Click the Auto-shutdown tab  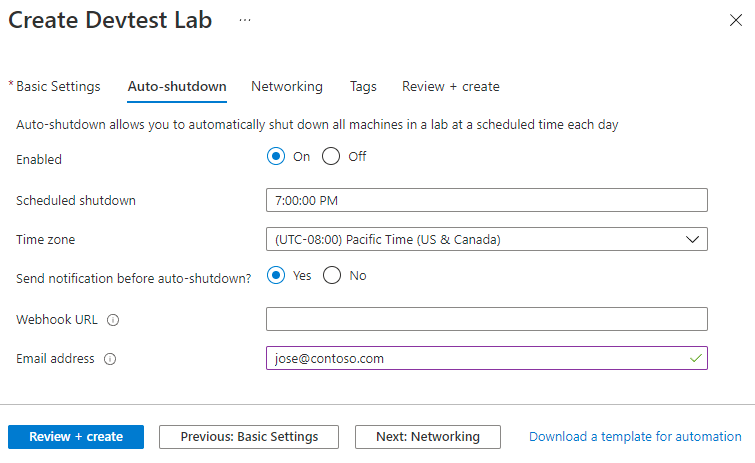click(177, 87)
